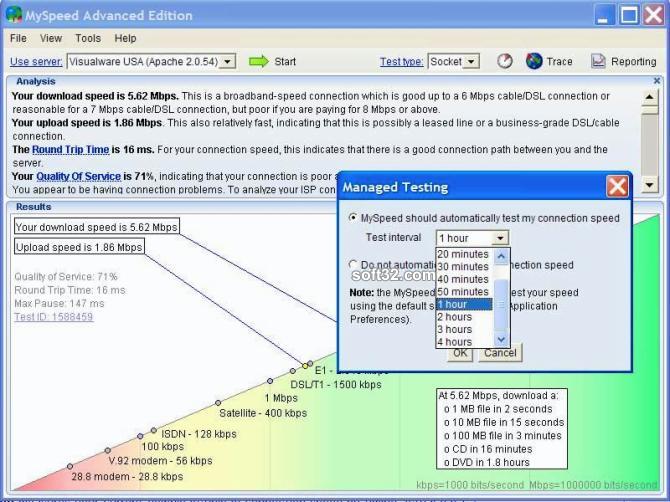Screen dimensions: 670x502
Task: Toggle the Test interval dropdown arrow
Action: click(x=500, y=238)
